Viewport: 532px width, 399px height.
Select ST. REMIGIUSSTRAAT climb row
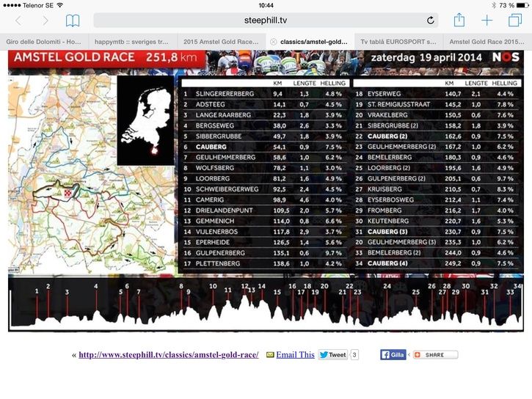[x=437, y=104]
